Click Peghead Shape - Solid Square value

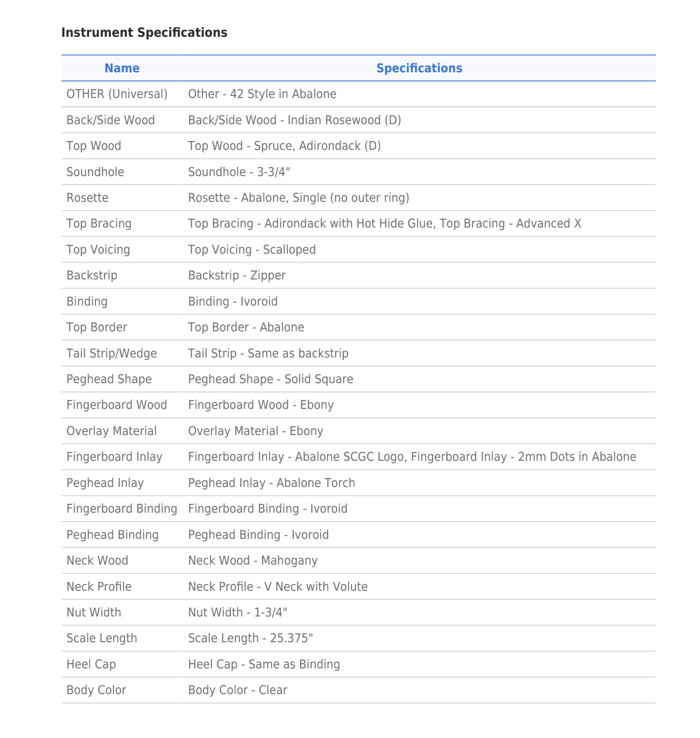(270, 379)
